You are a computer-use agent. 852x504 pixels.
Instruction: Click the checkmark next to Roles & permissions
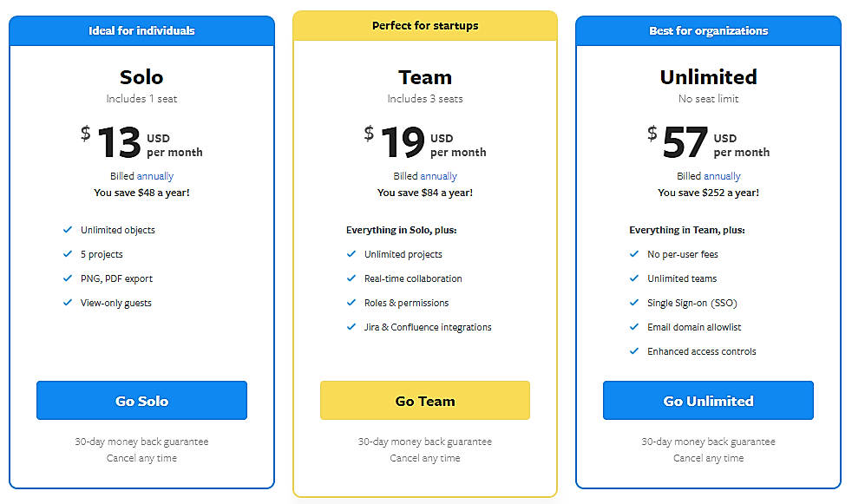click(351, 303)
